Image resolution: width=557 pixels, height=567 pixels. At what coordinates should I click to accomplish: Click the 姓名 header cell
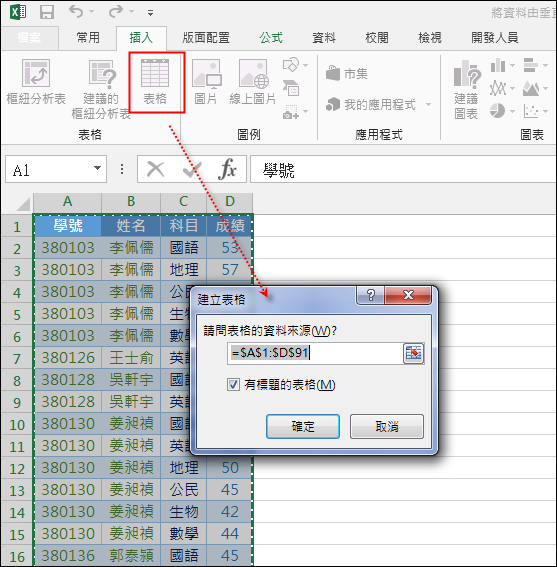coord(131,226)
